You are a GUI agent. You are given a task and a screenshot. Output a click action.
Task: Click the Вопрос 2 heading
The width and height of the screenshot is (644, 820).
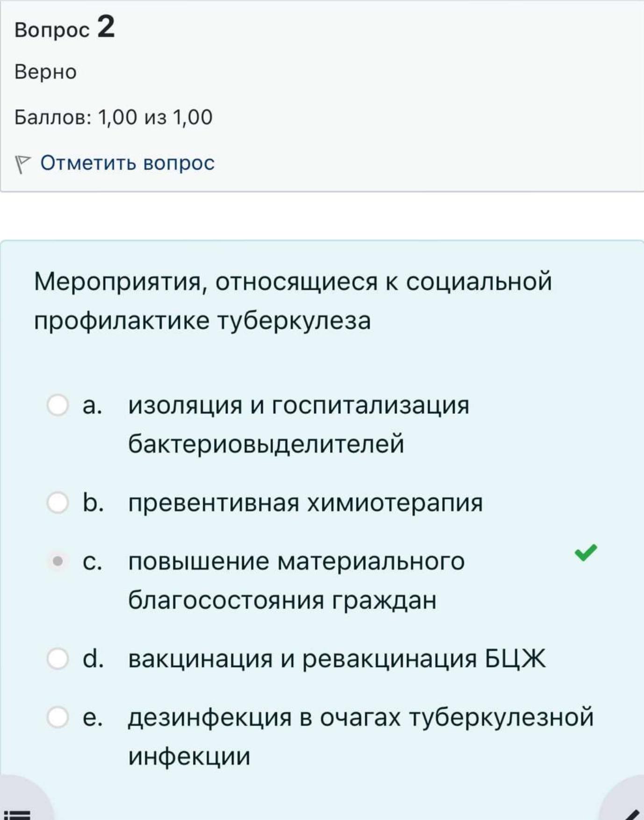click(x=64, y=27)
